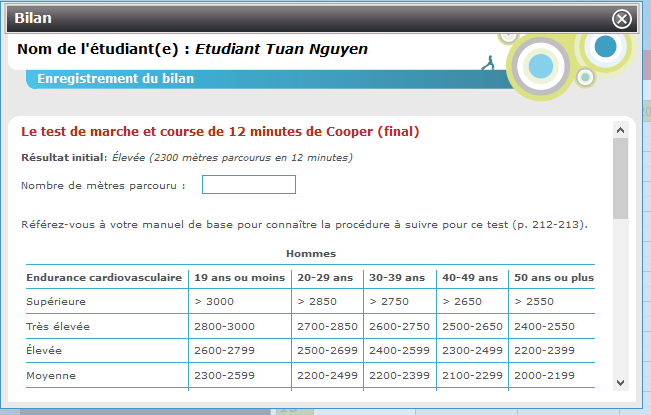Viewport: 651px width, 415px height.
Task: Click the scrollbar down arrow
Action: tap(621, 382)
